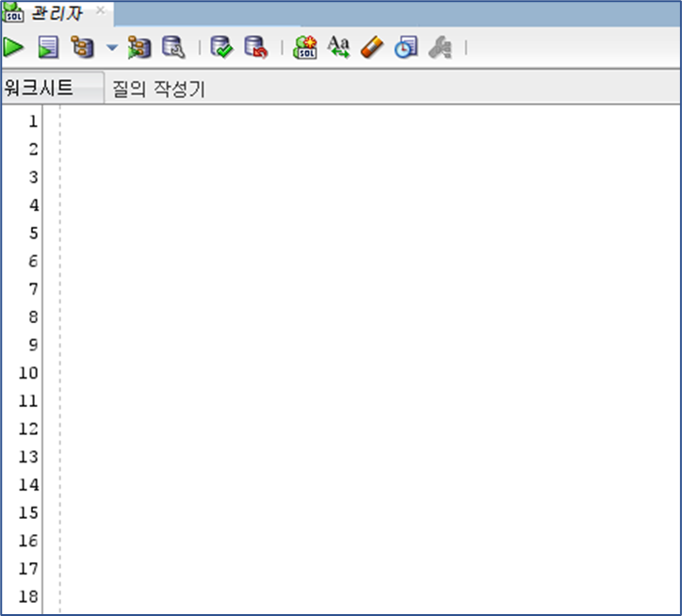The image size is (682, 616).
Task: Switch to the 질의 작성기 tab
Action: [159, 89]
